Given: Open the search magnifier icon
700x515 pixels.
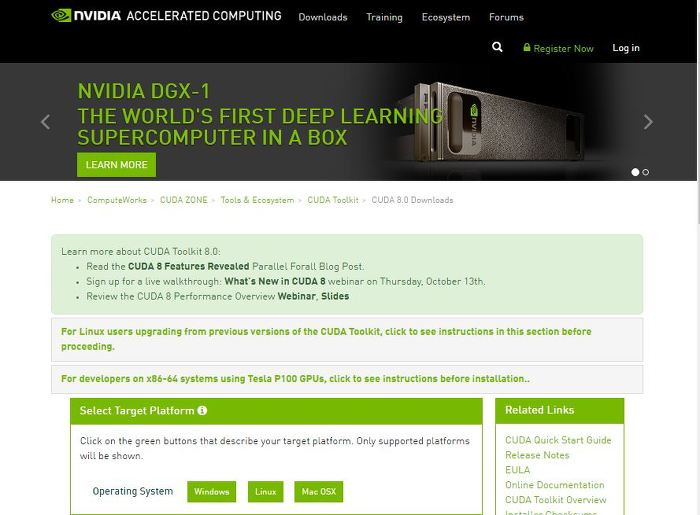Looking at the screenshot, I should [x=497, y=47].
